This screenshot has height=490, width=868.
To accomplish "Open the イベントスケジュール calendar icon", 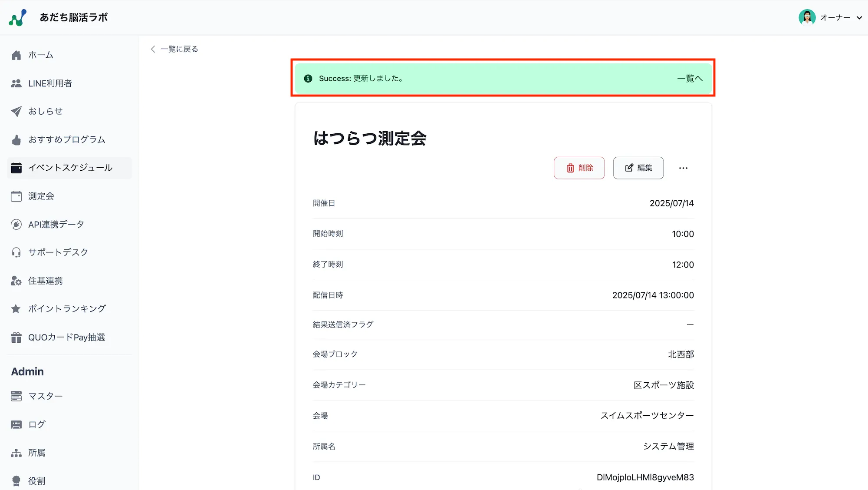I will (16, 168).
